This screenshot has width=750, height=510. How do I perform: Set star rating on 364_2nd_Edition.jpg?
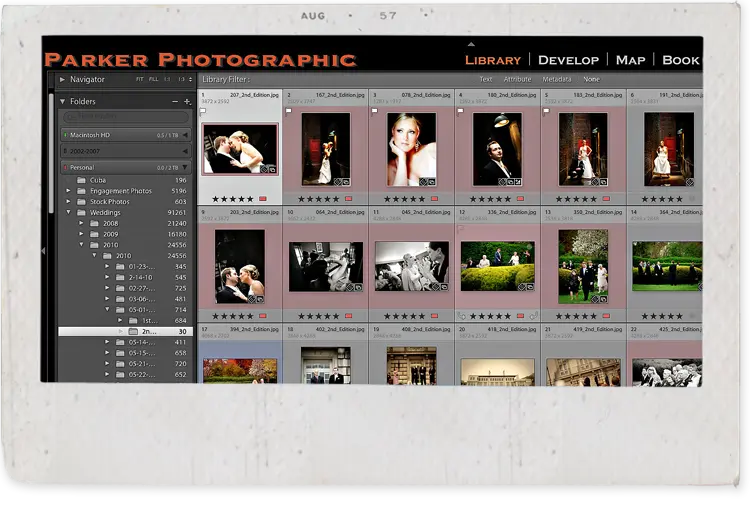point(662,316)
